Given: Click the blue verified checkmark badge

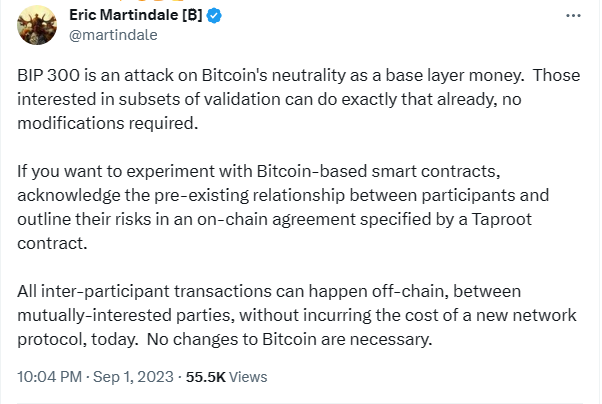Looking at the screenshot, I should point(214,16).
